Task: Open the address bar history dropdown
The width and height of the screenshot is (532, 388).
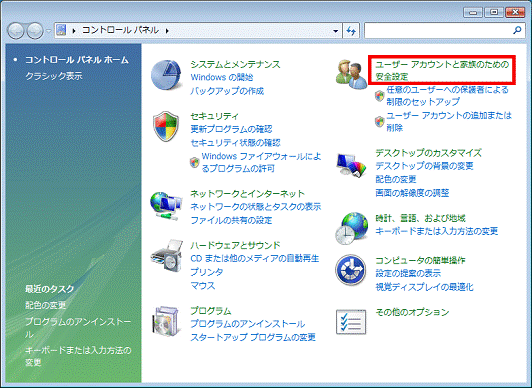Action: click(x=336, y=31)
